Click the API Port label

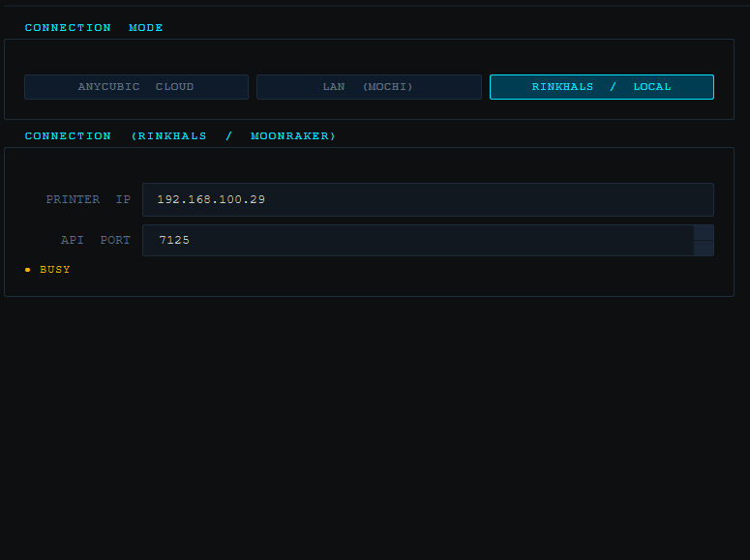point(95,240)
